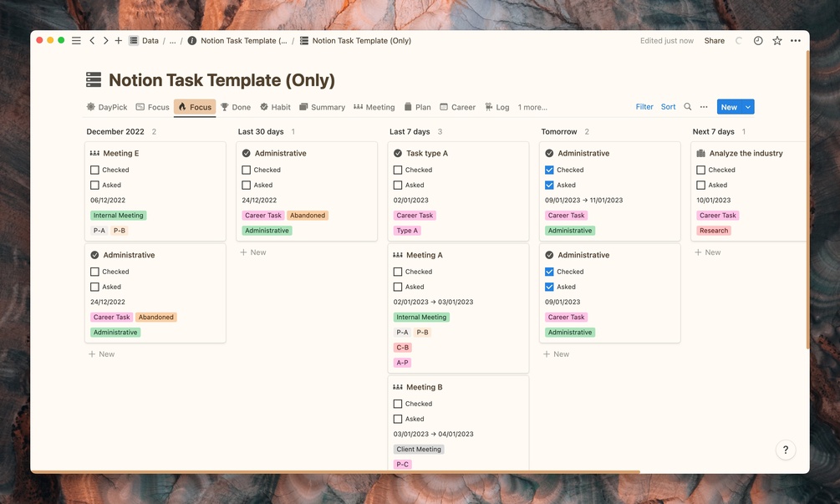The height and width of the screenshot is (504, 840).
Task: Click the Client Meeting tag on Meeting B
Action: click(x=419, y=450)
